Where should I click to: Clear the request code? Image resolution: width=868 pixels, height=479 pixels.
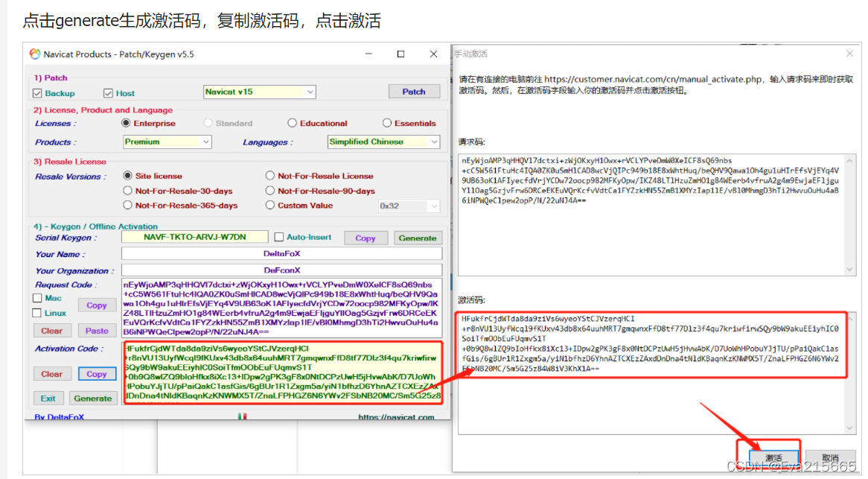(x=51, y=331)
